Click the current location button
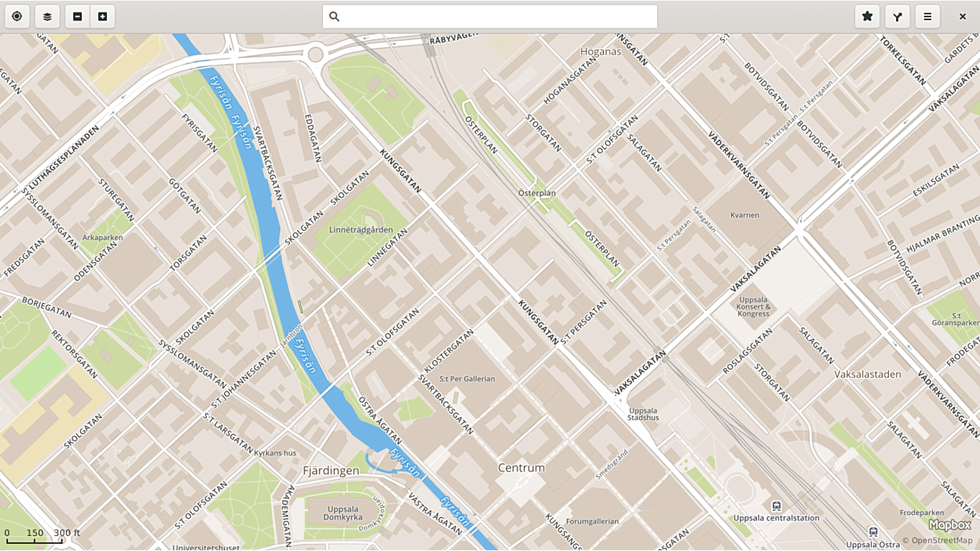The height and width of the screenshot is (551, 980). (17, 16)
